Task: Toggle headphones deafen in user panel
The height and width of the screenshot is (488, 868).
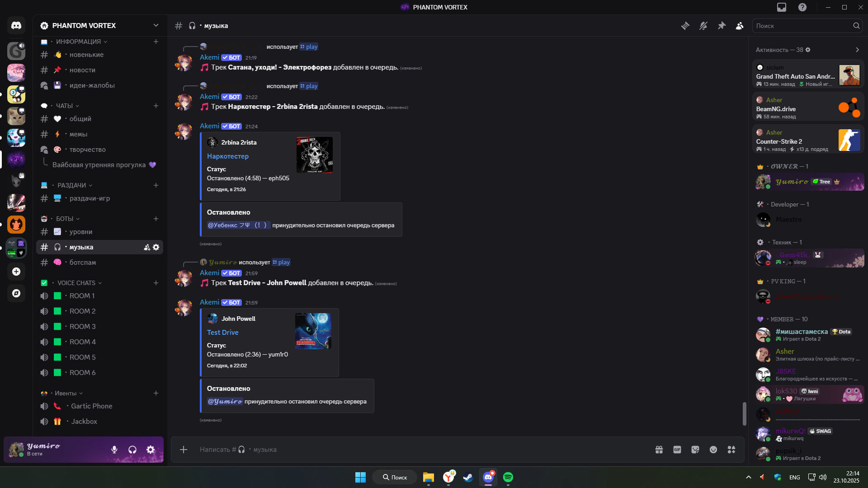Action: 132,450
